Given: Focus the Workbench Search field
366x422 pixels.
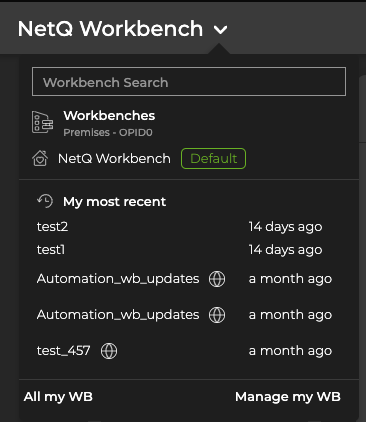Looking at the screenshot, I should tap(189, 82).
